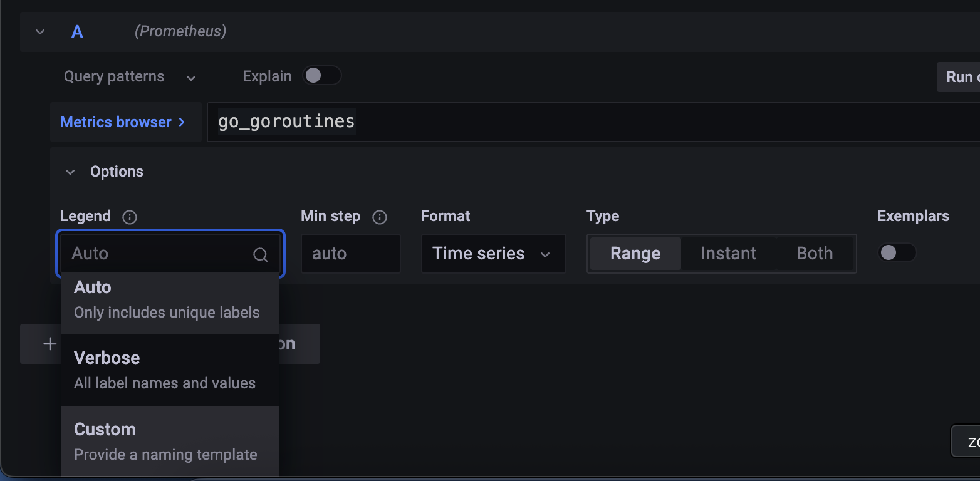
Task: Open the Format Time series dropdown
Action: (493, 254)
